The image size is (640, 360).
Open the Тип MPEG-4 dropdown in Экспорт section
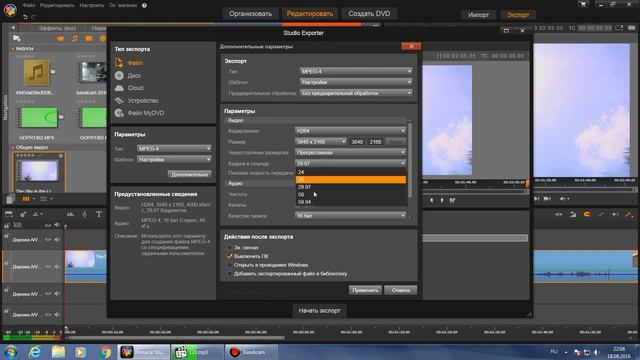tap(356, 71)
